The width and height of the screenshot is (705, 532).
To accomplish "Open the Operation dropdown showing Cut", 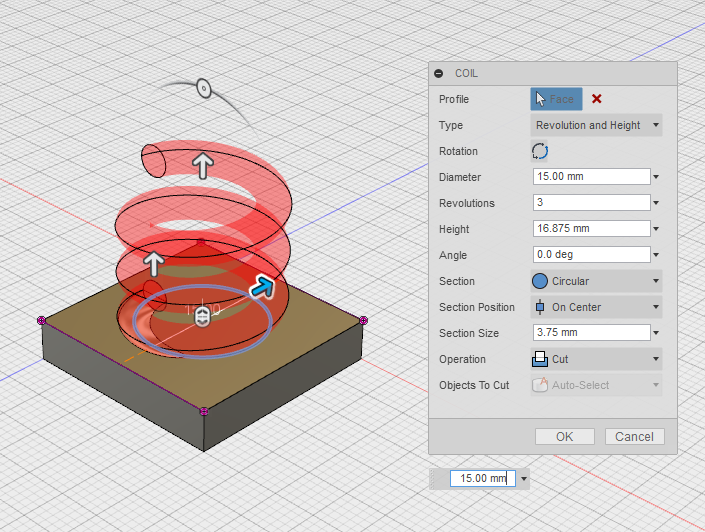I will 596,359.
